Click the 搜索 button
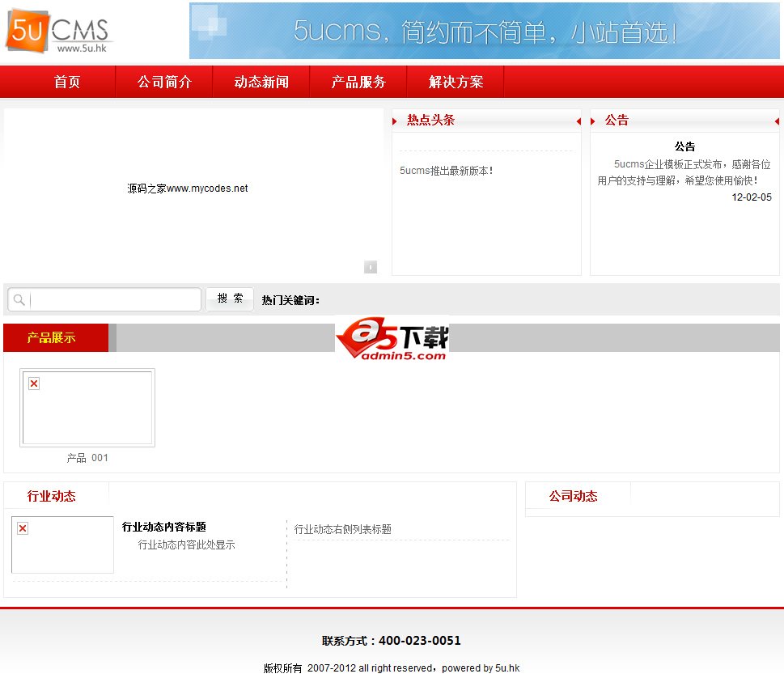The width and height of the screenshot is (784, 678). click(230, 299)
